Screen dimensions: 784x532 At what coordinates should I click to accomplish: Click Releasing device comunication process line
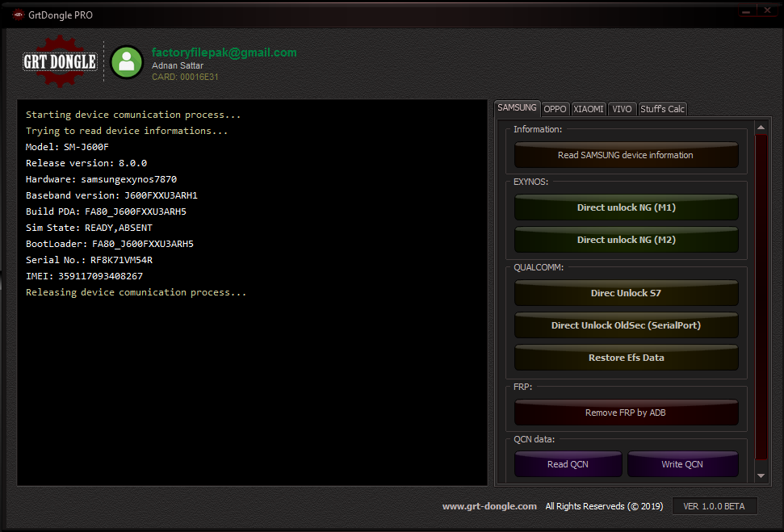[x=136, y=292]
